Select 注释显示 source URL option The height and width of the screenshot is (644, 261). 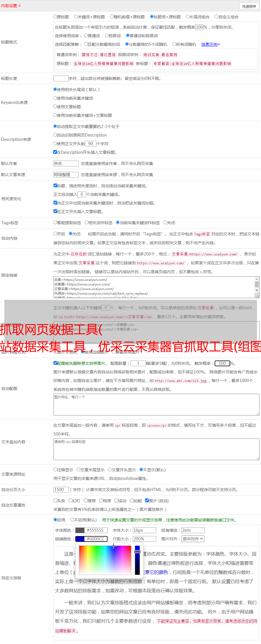[x=55, y=470]
